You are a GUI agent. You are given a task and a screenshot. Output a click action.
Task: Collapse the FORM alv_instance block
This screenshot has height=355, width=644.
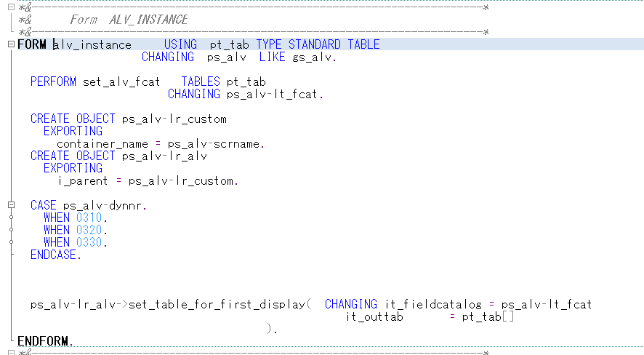point(11,44)
